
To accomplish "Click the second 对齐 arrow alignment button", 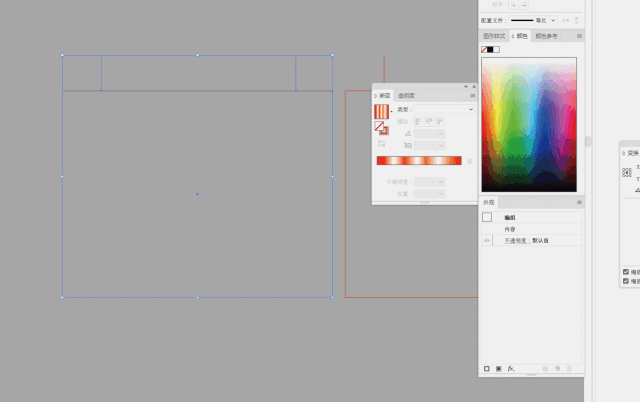I will [x=524, y=4].
